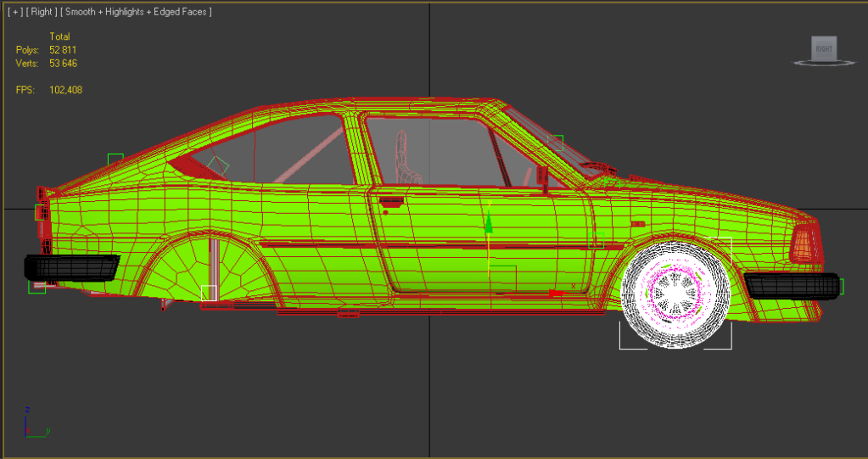This screenshot has height=459, width=868.
Task: Select the black rear bumper object
Action: [x=71, y=266]
